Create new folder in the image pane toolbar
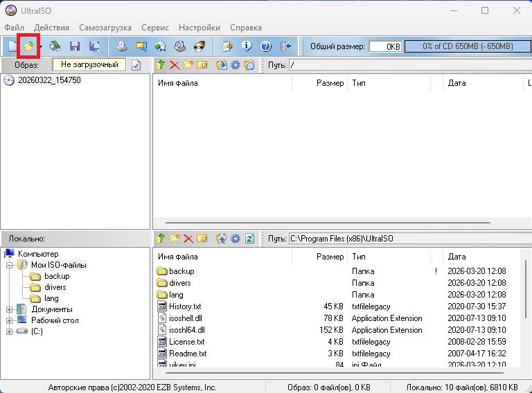 (188, 65)
